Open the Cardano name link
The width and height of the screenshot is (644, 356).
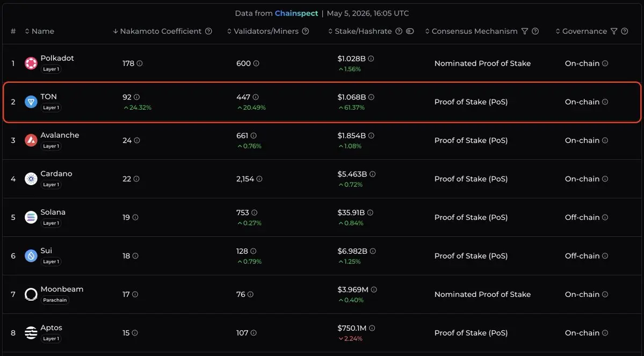pyautogui.click(x=56, y=174)
